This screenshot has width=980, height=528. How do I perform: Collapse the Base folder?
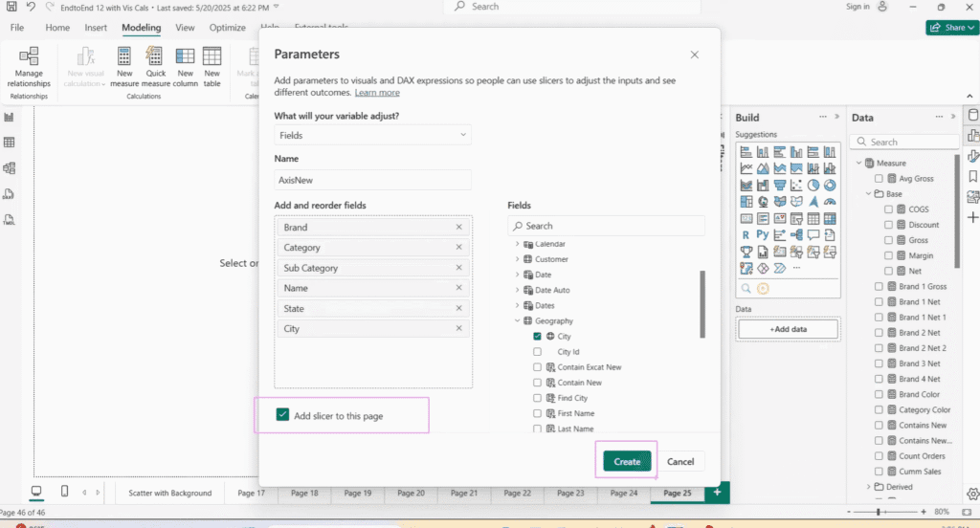(x=868, y=194)
